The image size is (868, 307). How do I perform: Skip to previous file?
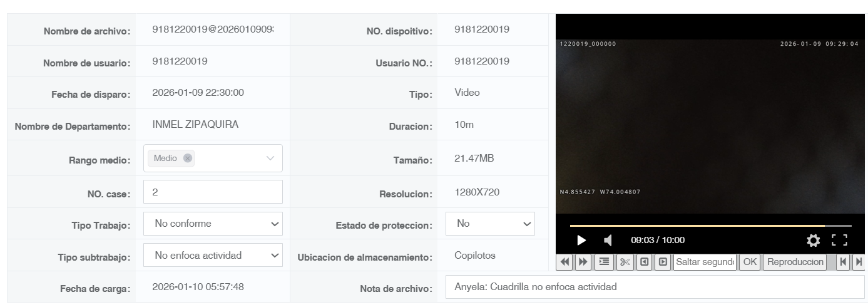(844, 262)
